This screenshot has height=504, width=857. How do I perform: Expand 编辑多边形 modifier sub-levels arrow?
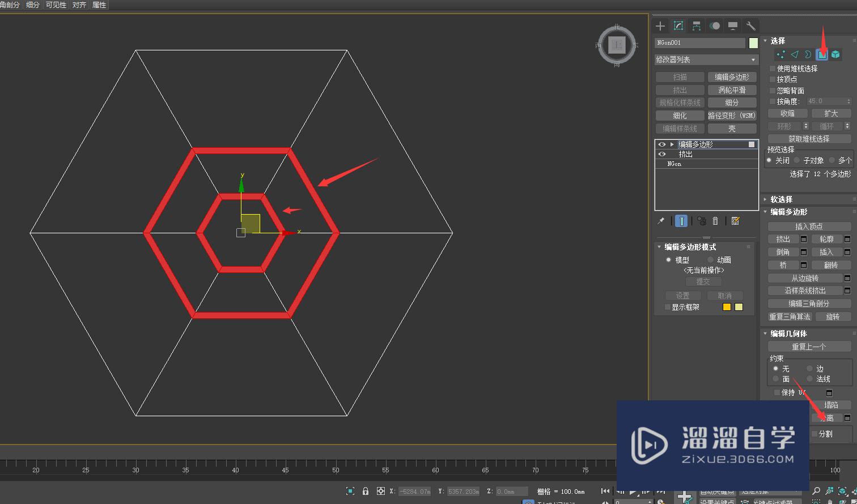[672, 144]
